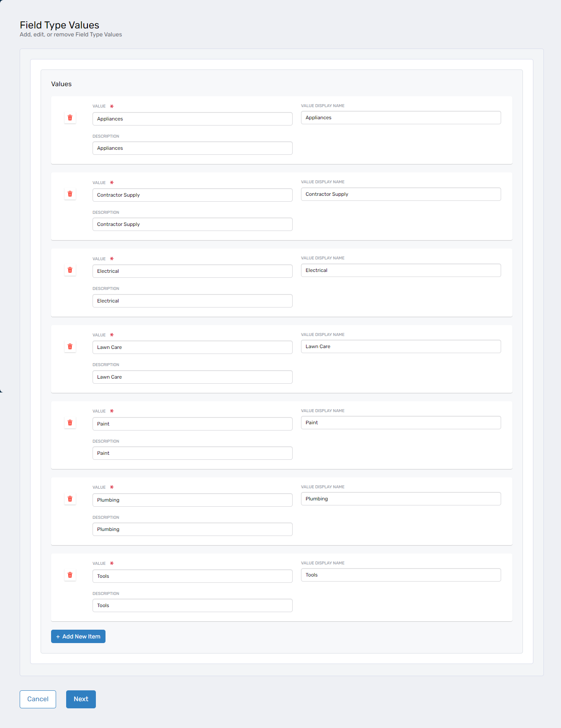Click trash icon for Lawn Care
This screenshot has width=561, height=728.
coord(70,347)
